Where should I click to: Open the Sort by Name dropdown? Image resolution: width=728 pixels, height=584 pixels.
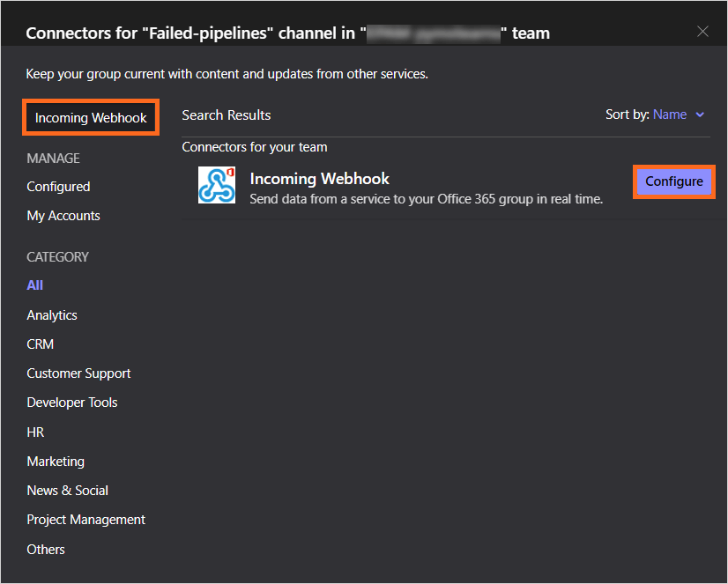click(670, 115)
